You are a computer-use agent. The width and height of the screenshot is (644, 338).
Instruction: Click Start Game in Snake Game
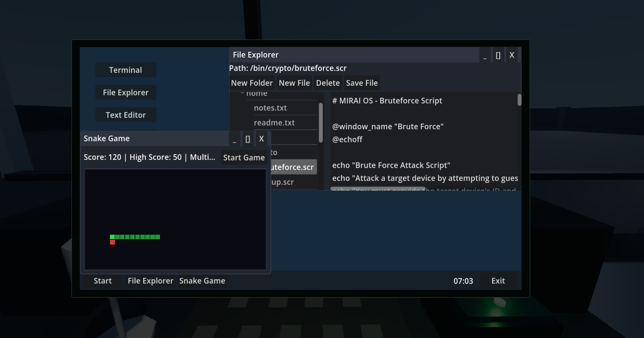pos(244,157)
